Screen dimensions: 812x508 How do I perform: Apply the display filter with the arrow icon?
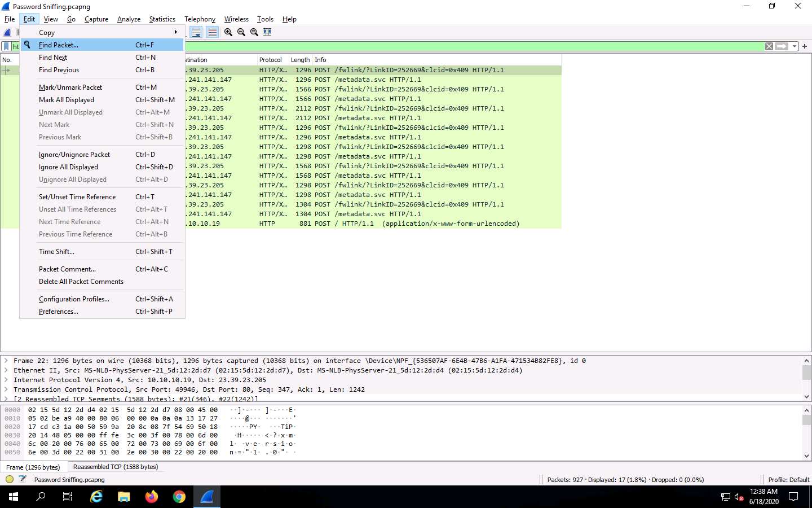coord(782,46)
